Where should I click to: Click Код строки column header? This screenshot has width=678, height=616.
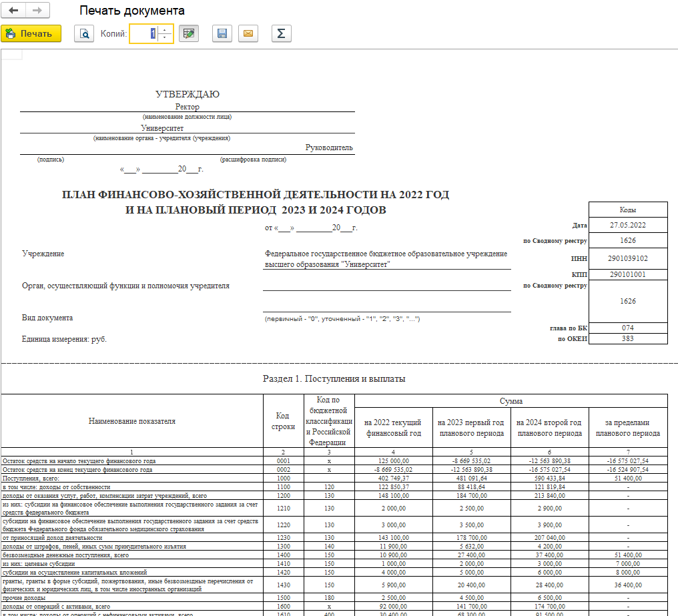(x=283, y=421)
